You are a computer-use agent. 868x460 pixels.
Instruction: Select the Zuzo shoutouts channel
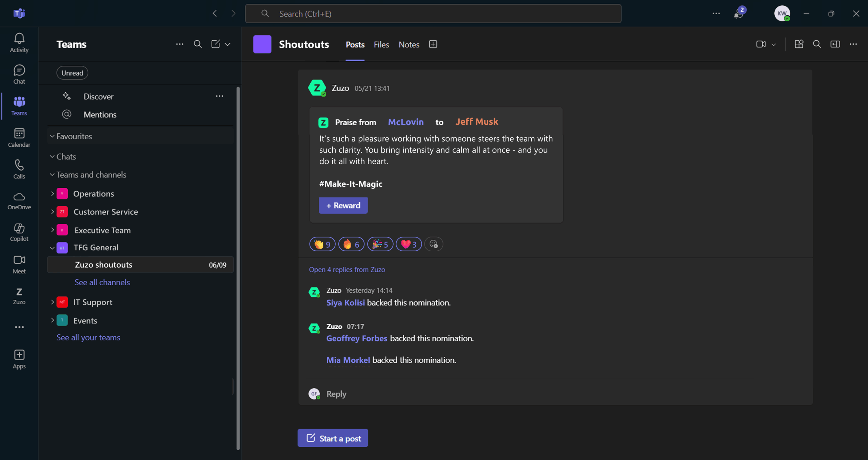pos(140,265)
